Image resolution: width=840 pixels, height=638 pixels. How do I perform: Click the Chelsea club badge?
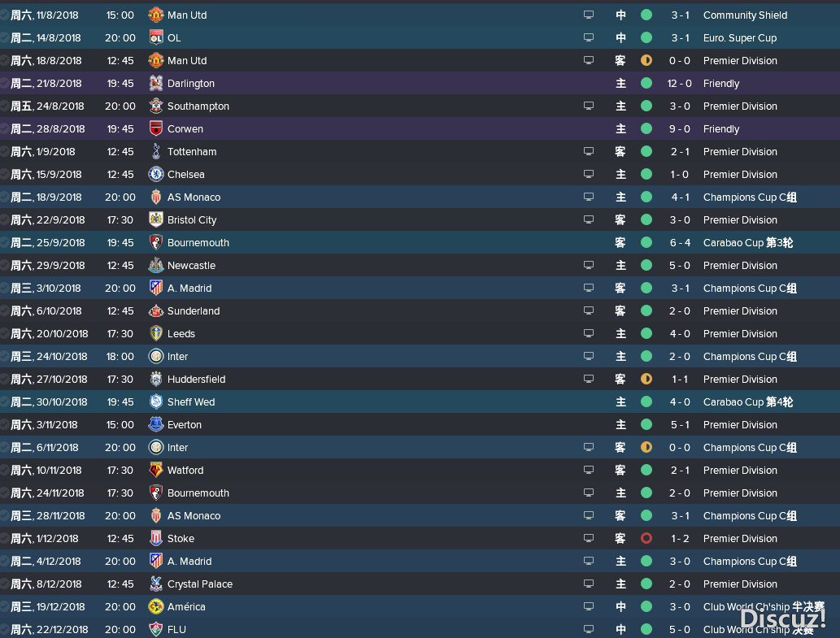155,174
